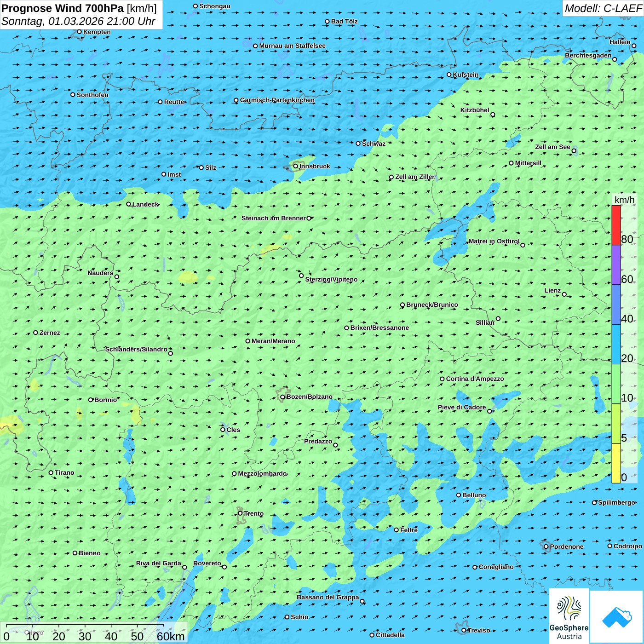Click the 'Bruneck/Brunico' label

coord(432,305)
